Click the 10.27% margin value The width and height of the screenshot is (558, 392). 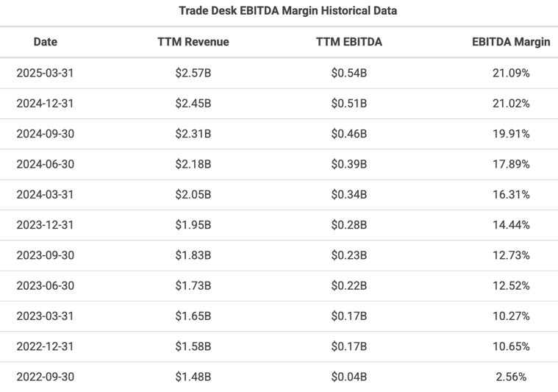[511, 316]
